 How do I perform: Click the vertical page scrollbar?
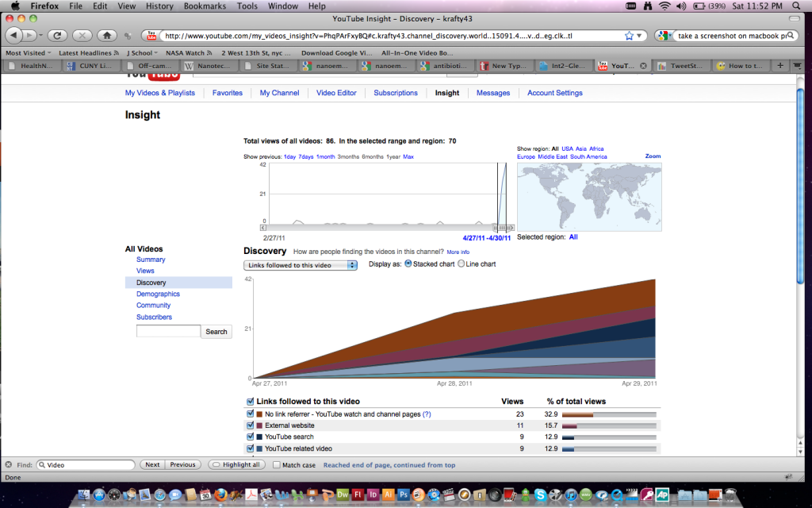tap(800, 185)
